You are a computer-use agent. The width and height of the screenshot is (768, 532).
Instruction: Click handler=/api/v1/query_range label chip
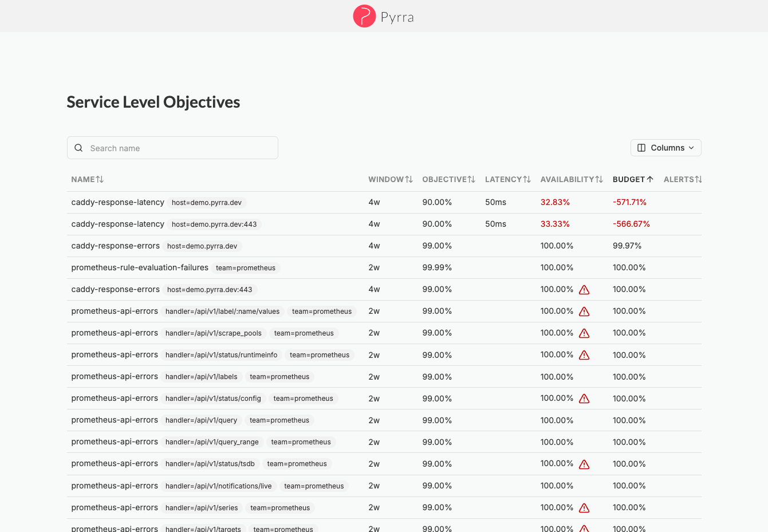click(212, 442)
